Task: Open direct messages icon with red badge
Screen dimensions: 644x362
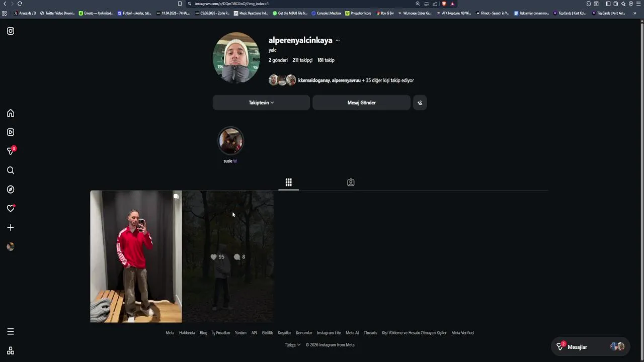Action: (x=11, y=151)
